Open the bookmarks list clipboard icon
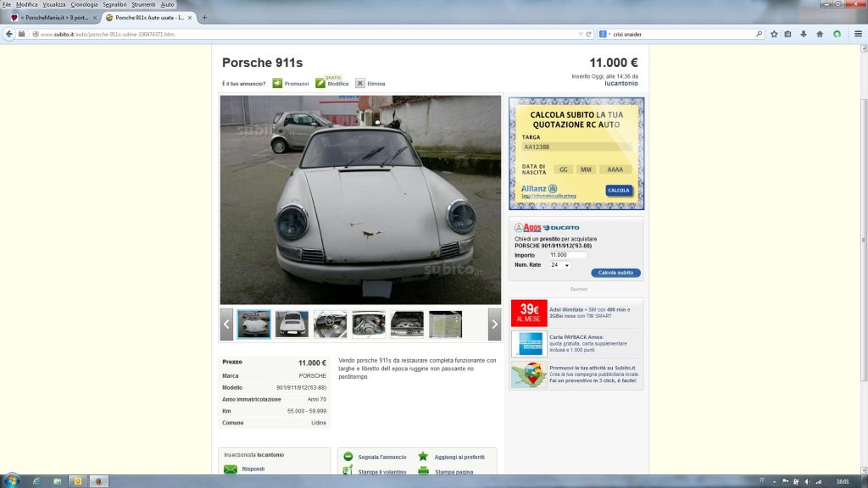 [787, 34]
